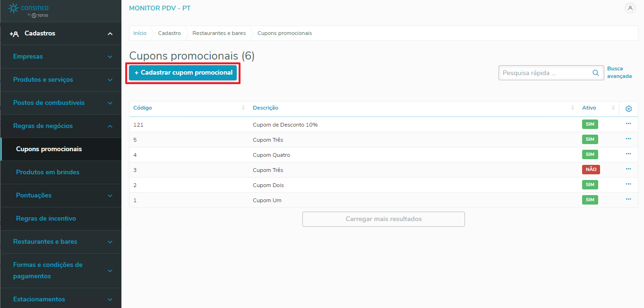The width and height of the screenshot is (644, 308).
Task: Expand Postos de combustíveis chevron
Action: [x=110, y=103]
